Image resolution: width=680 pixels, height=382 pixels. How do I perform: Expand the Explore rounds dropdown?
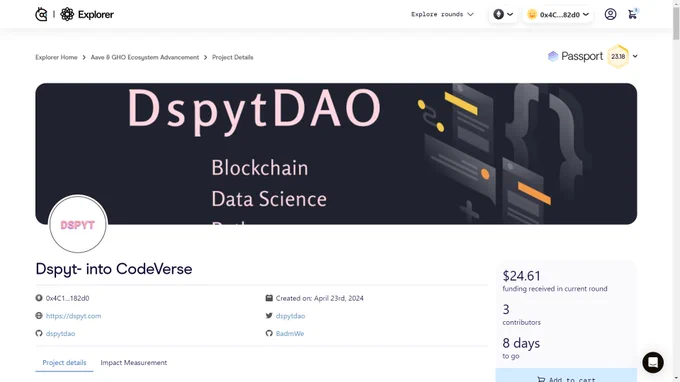point(442,14)
